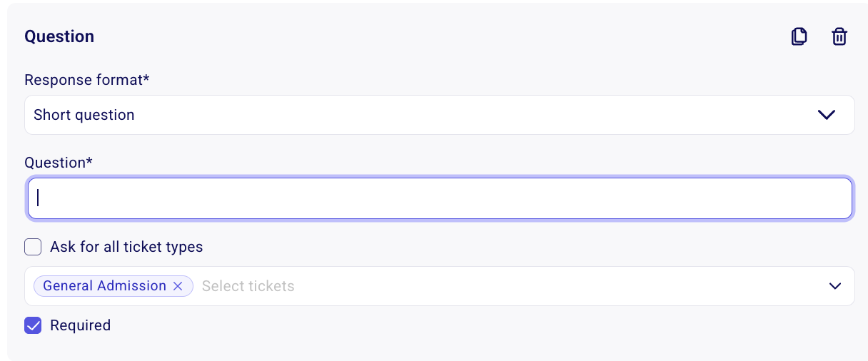Duplicate this question with the copy icon
The image size is (868, 361).
[x=799, y=36]
